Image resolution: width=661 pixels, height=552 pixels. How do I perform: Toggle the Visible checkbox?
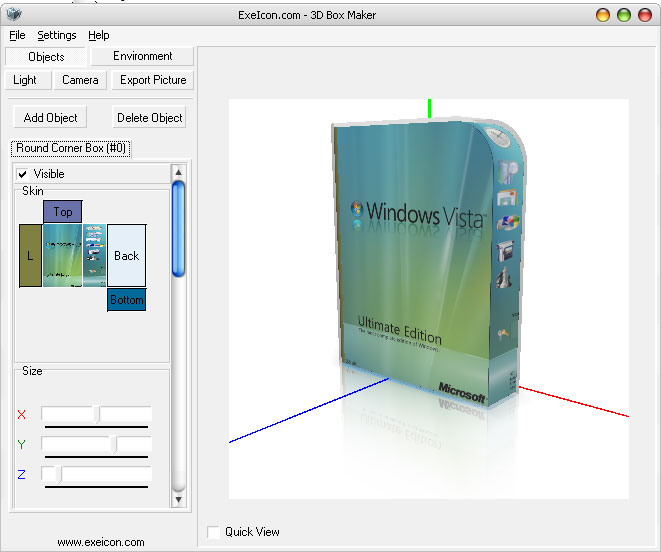click(23, 174)
